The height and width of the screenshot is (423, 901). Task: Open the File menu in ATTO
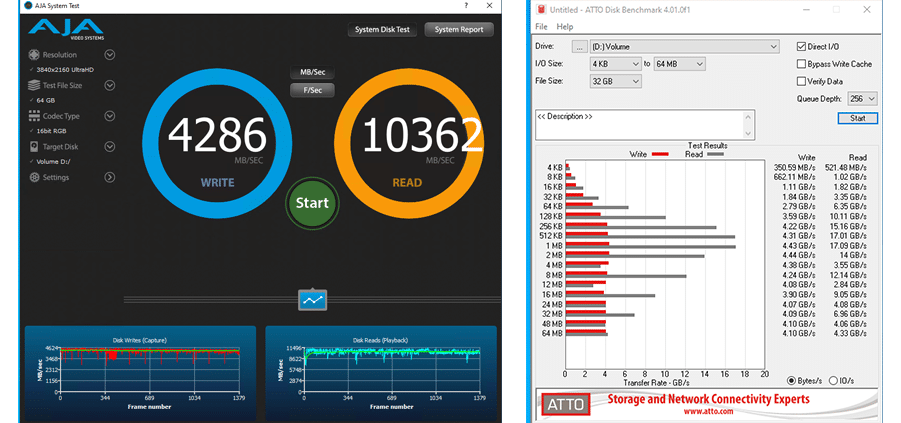542,26
